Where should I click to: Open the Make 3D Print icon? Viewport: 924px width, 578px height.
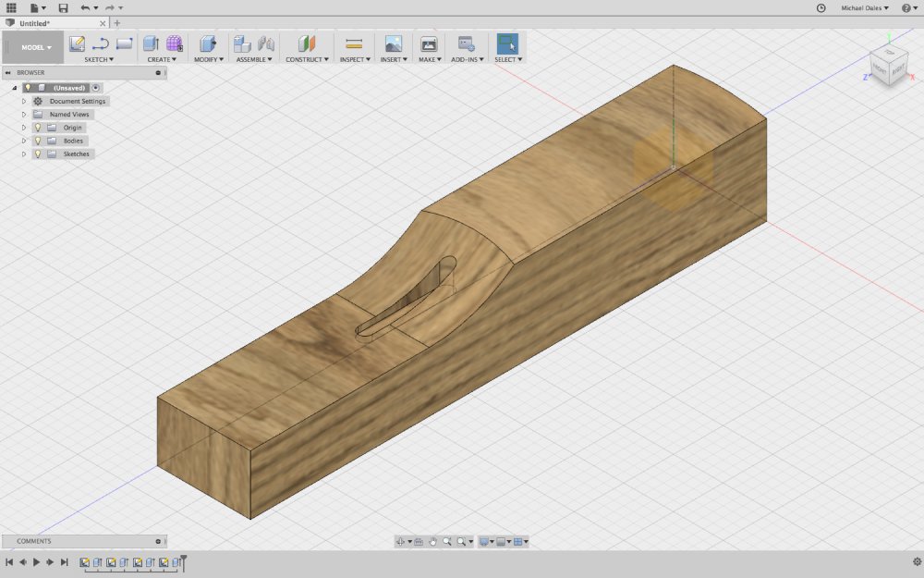pos(429,43)
